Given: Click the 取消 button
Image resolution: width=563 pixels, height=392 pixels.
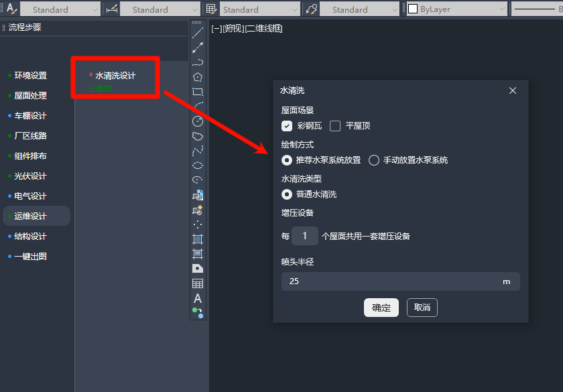Looking at the screenshot, I should click(422, 308).
